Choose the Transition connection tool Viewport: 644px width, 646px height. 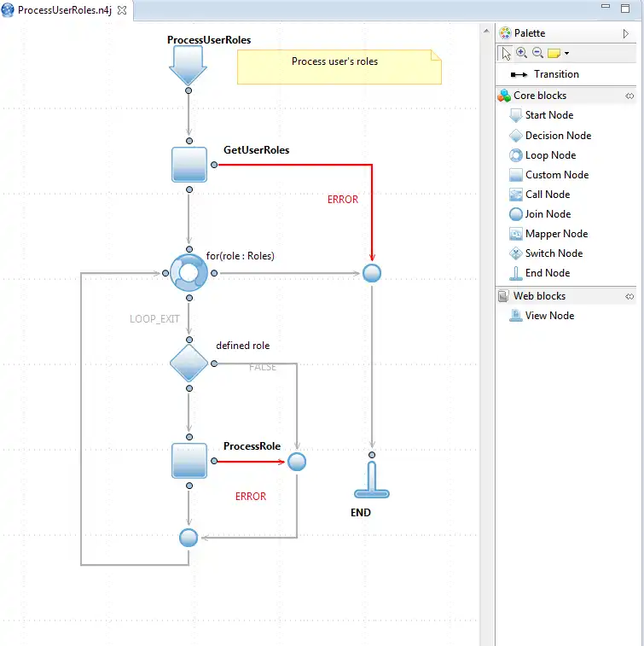pyautogui.click(x=545, y=74)
